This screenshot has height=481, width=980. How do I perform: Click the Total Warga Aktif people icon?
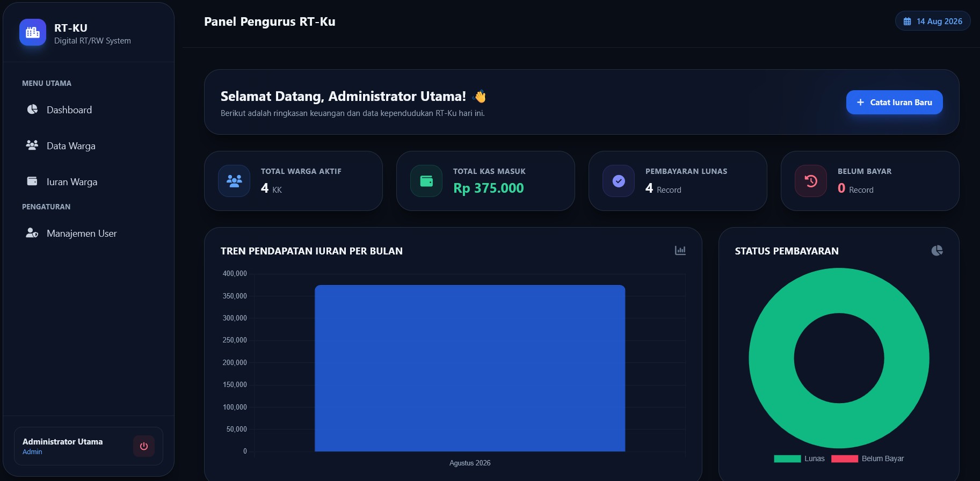coord(234,181)
